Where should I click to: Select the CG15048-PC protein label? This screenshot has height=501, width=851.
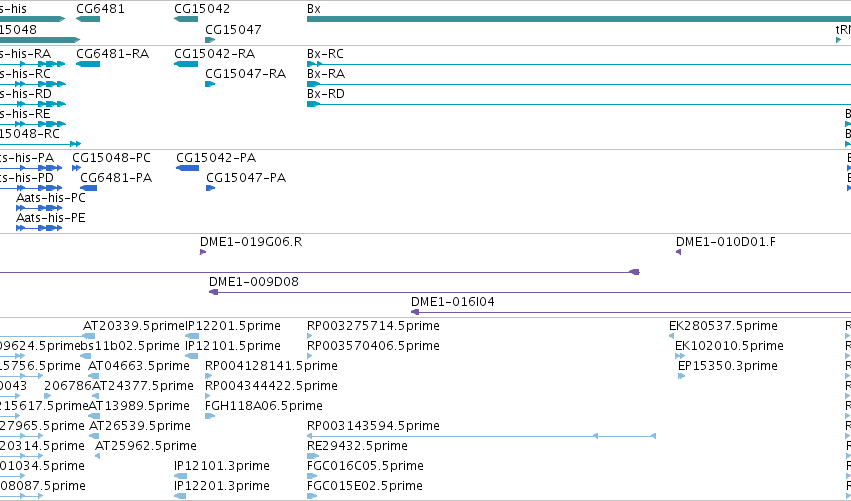pos(111,157)
